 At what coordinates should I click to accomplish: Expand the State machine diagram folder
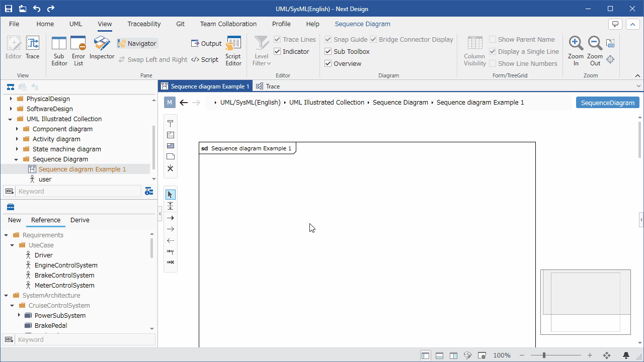pyautogui.click(x=17, y=149)
